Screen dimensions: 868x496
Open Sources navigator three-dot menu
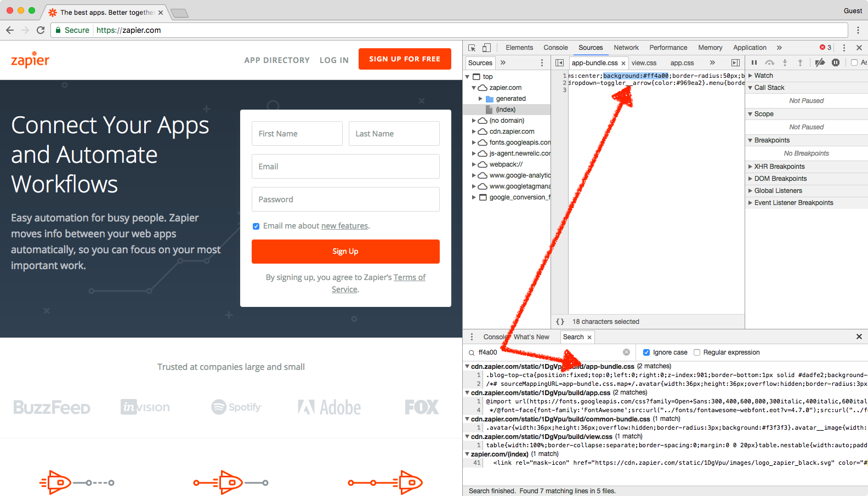coord(542,63)
